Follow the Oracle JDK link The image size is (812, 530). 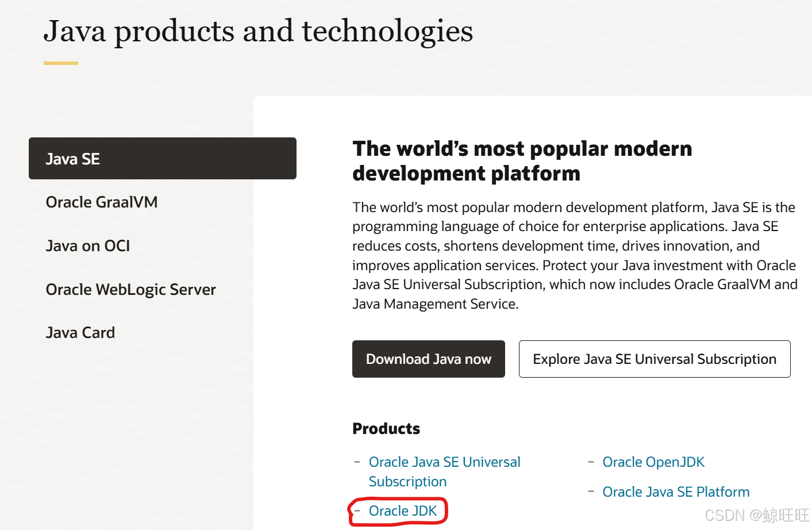tap(403, 511)
